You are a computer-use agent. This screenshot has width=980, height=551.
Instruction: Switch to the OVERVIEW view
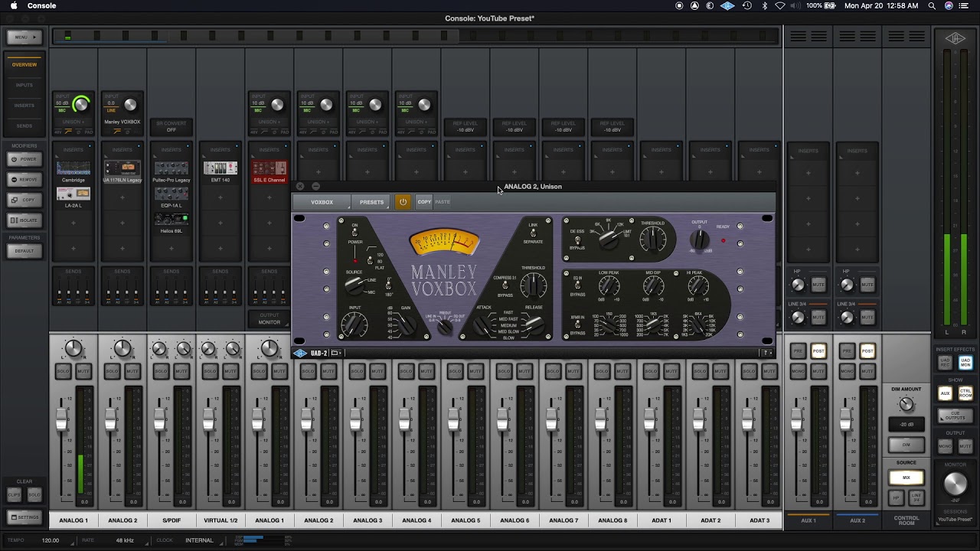(x=24, y=64)
